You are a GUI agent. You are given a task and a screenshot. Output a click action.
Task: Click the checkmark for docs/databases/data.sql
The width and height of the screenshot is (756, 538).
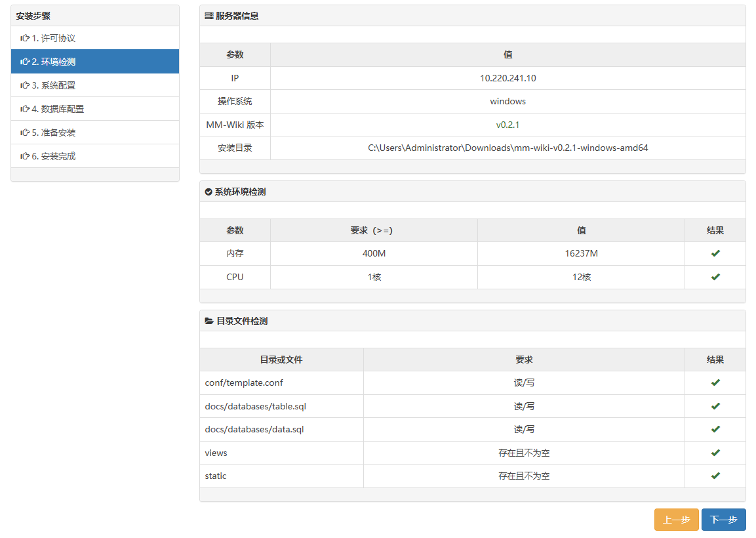(715, 429)
